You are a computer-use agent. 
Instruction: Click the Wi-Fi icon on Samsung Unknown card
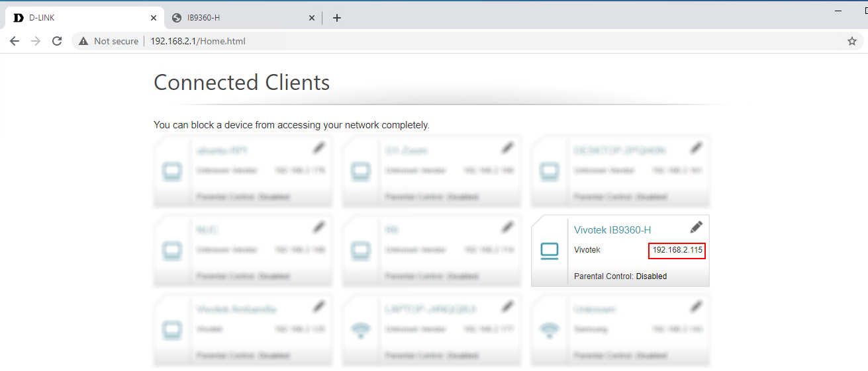549,329
